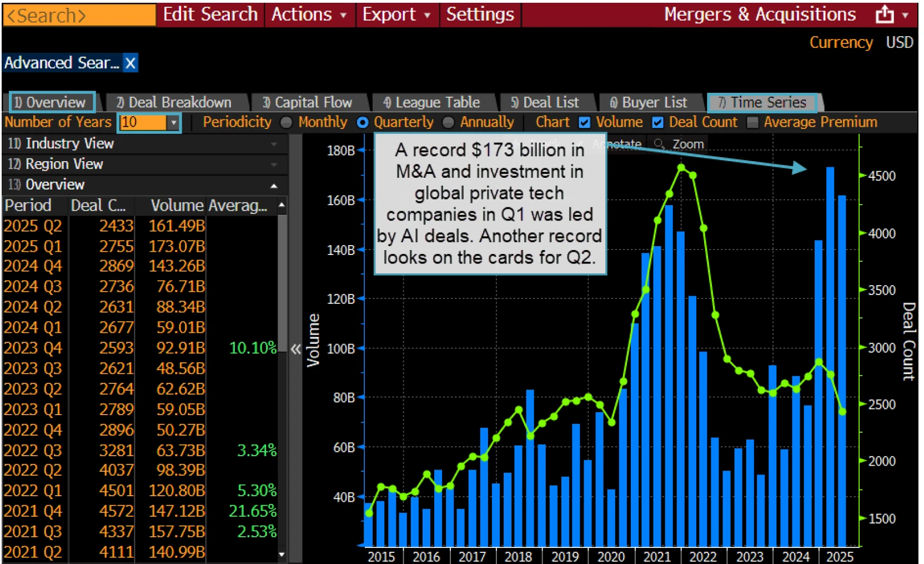Click the dropdown caret next to the share icon
Viewport: 924px width, 564px height.
[906, 15]
